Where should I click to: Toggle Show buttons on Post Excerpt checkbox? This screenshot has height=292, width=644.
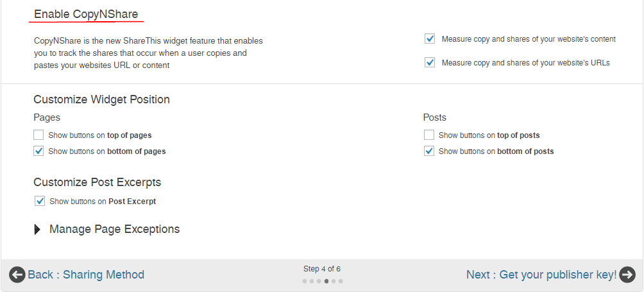pos(39,202)
